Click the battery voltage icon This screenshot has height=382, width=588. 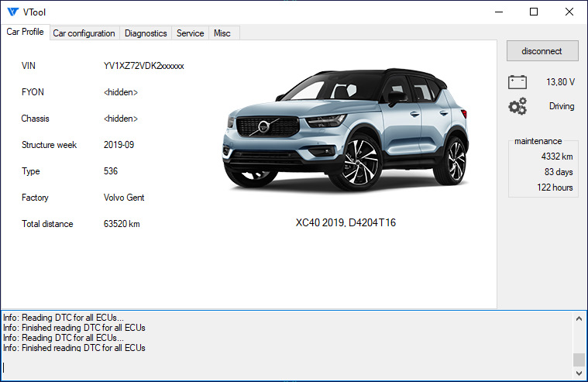tap(518, 82)
